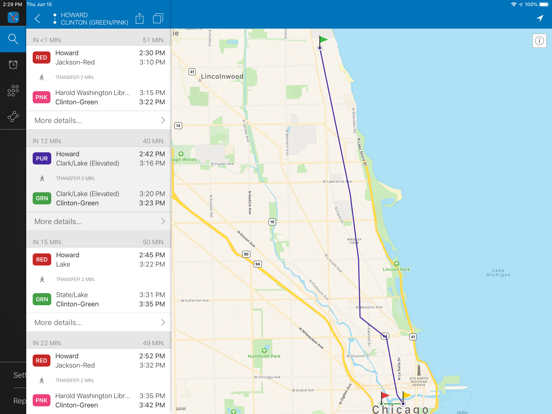552x414 pixels.
Task: Select PNK badge for 3:35 PM trip
Action: (42, 400)
